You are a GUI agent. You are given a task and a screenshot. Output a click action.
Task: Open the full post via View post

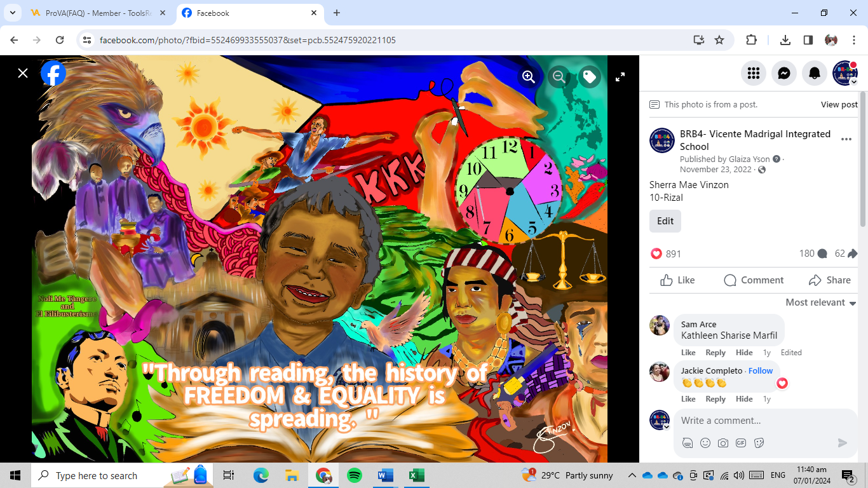click(839, 104)
